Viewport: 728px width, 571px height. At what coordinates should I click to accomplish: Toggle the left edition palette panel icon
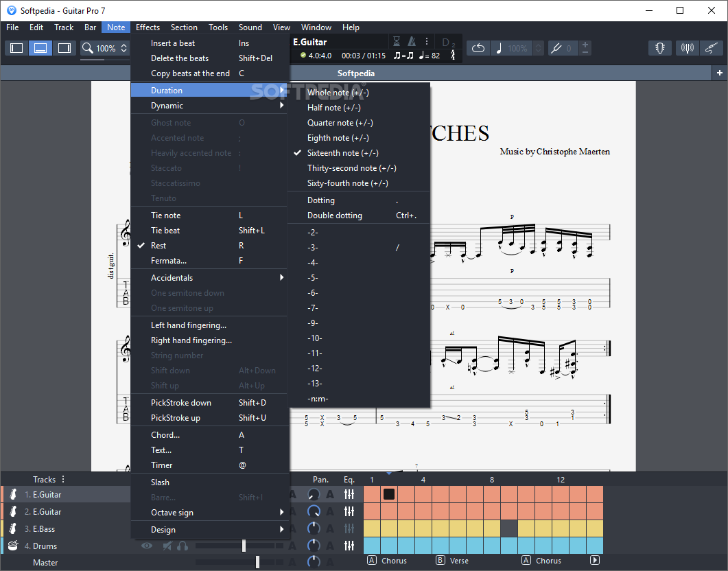16,48
